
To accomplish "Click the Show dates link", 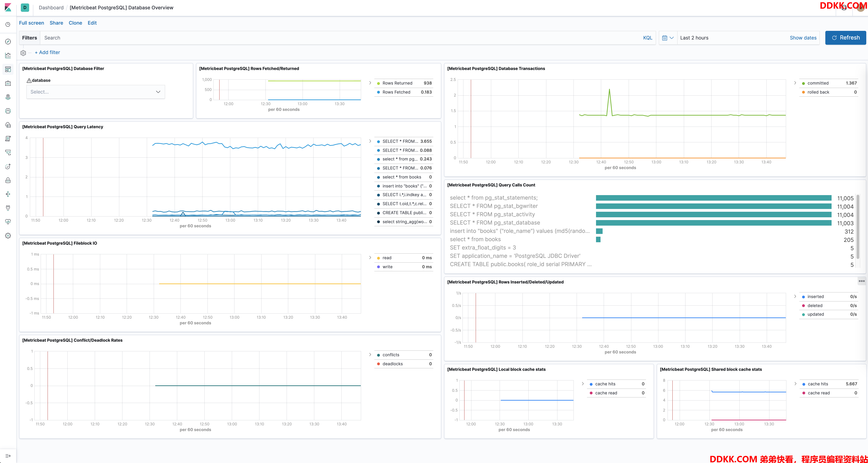I will (x=803, y=38).
